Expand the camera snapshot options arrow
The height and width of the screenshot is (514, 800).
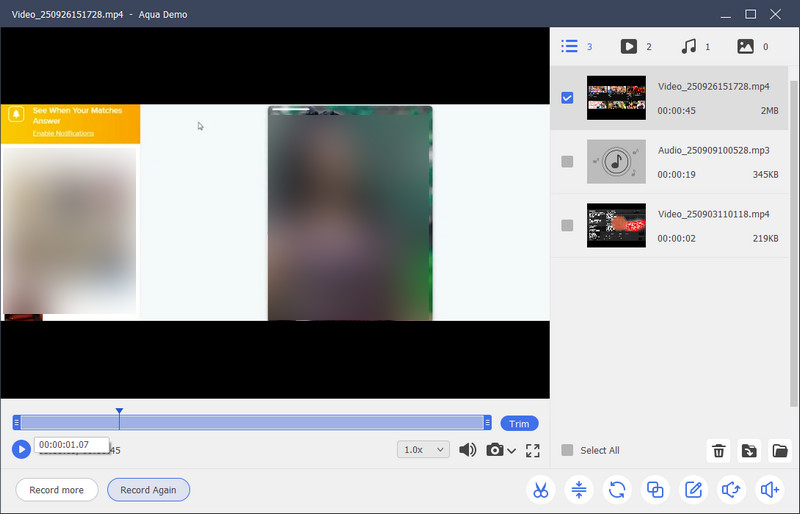[x=512, y=451]
